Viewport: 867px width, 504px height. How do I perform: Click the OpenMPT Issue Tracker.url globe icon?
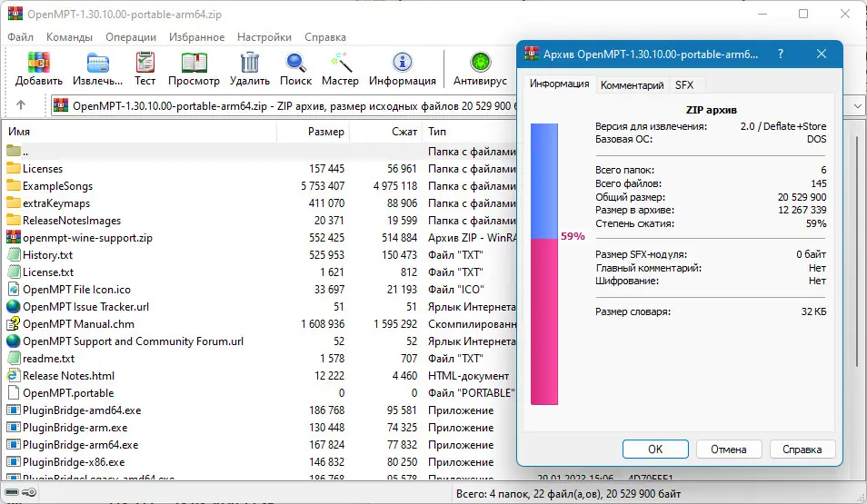(x=14, y=306)
